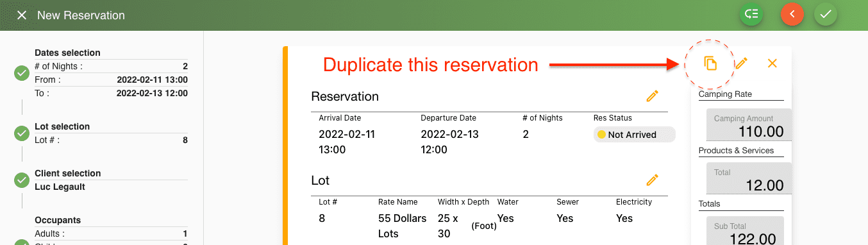Confirm with the green checkmark header button
The image size is (868, 245).
coord(826,14)
